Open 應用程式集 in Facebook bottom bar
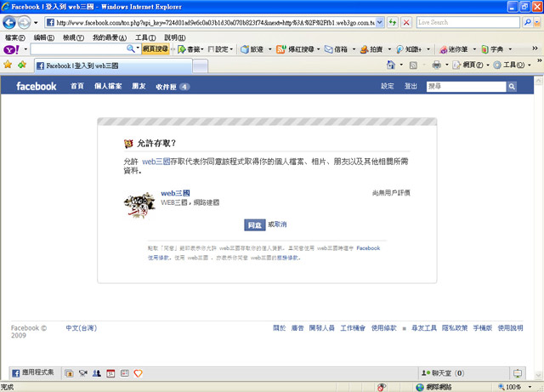Viewport: 544px width, 392px height. (x=33, y=373)
